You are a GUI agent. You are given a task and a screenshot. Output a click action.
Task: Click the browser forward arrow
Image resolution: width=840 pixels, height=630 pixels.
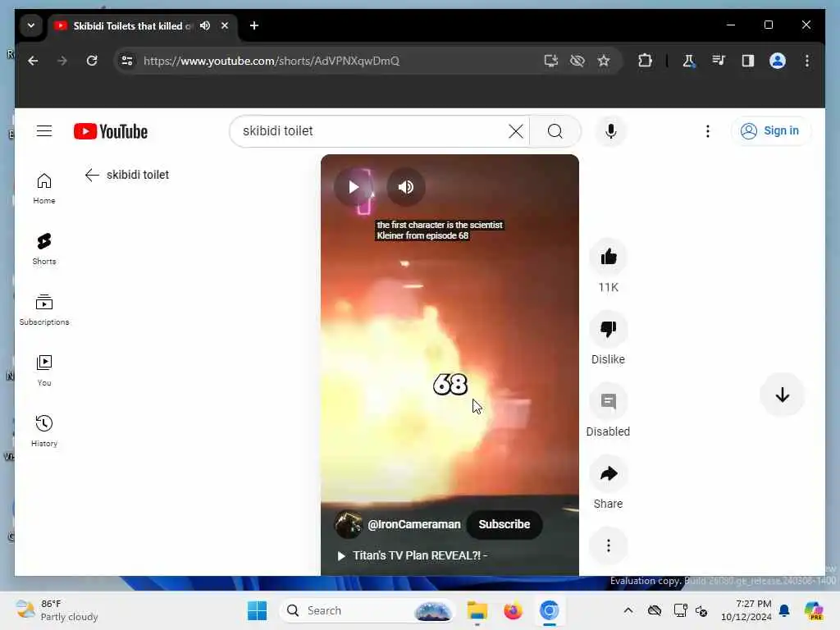point(62,61)
